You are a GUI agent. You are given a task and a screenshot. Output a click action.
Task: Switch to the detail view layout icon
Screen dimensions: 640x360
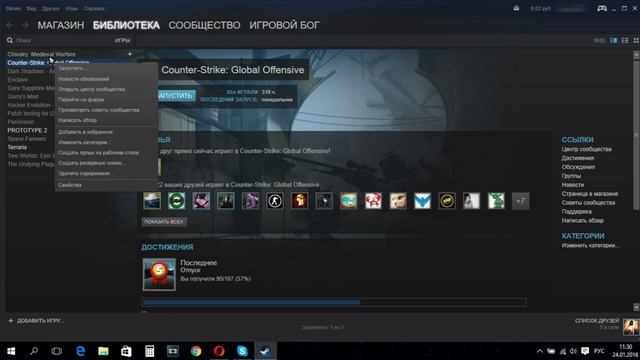[613, 40]
